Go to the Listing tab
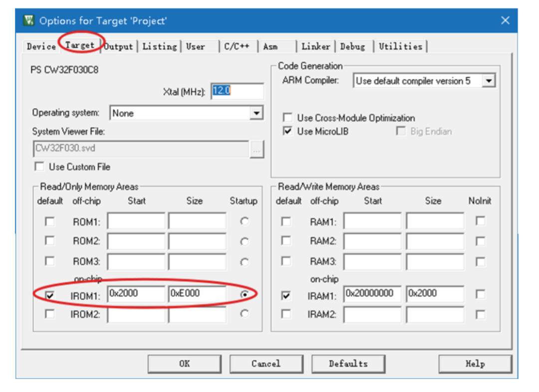 click(160, 46)
